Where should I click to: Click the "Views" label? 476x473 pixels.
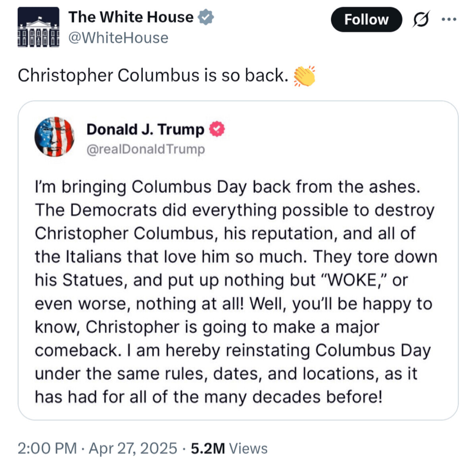[248, 448]
